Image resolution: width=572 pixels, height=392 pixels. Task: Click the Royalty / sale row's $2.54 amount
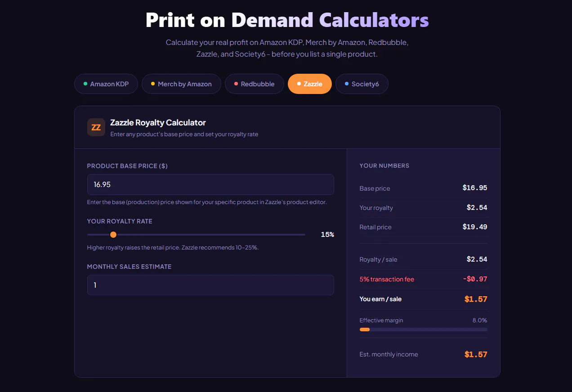pyautogui.click(x=477, y=259)
